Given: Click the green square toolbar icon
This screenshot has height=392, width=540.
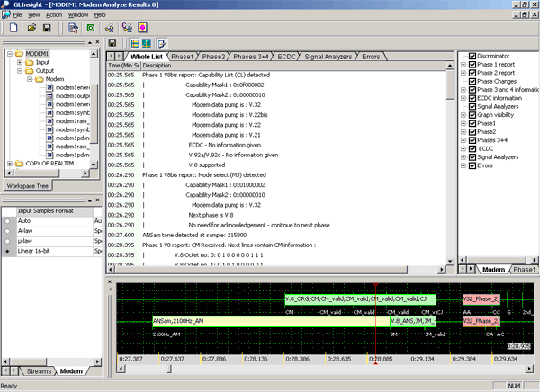Looking at the screenshot, I should coord(91,28).
